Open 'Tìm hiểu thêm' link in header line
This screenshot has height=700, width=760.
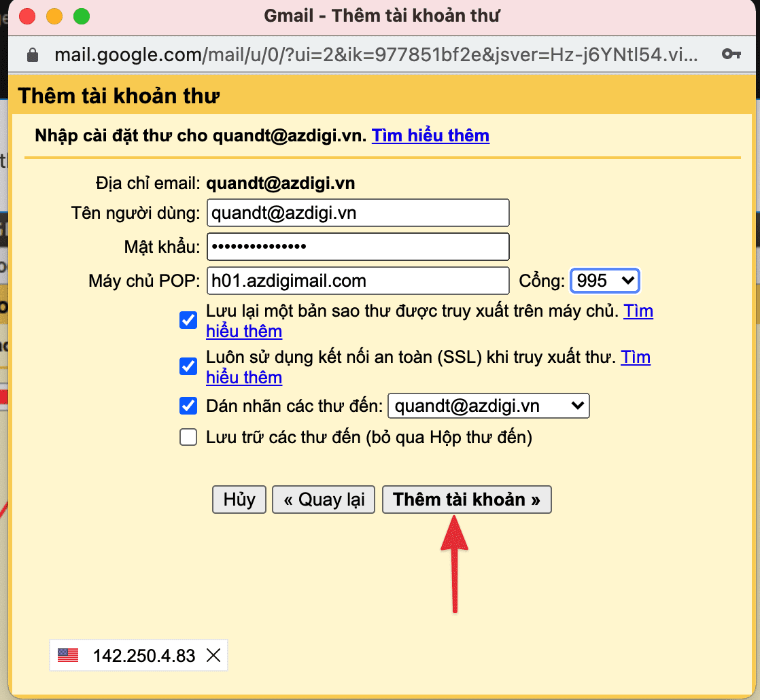tap(430, 135)
